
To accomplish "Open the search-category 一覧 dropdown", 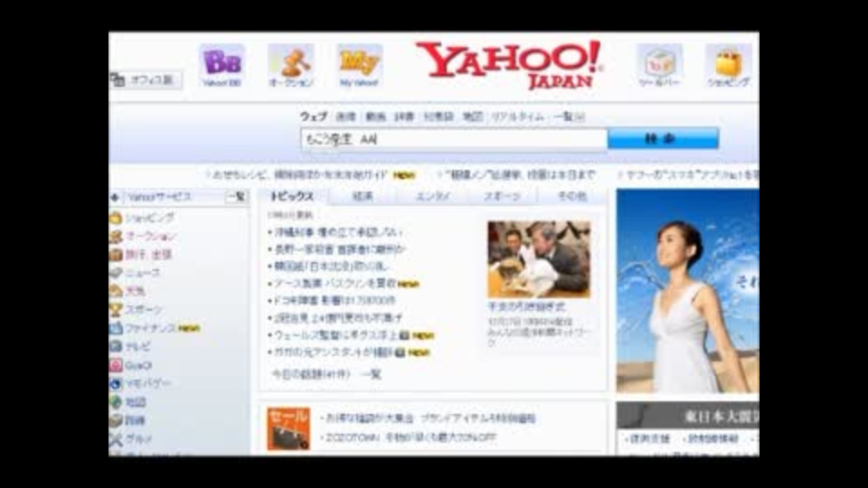I will [569, 117].
